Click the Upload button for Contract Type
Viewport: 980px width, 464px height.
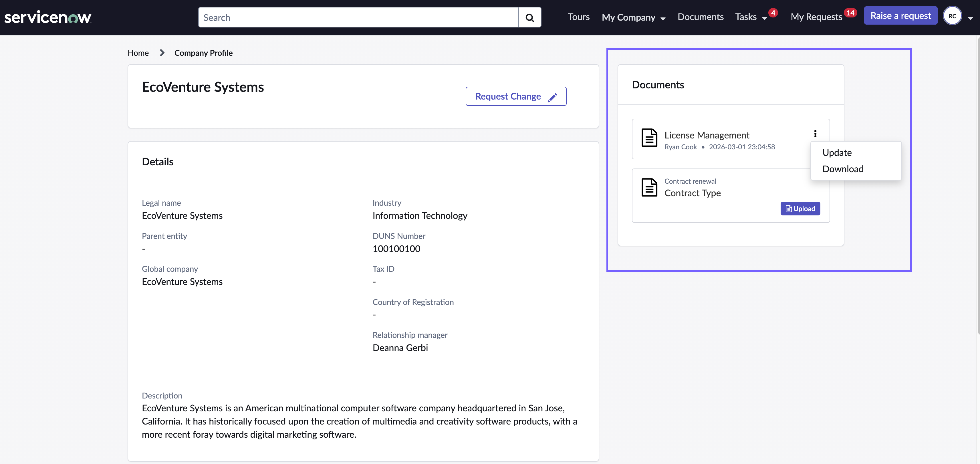(800, 209)
